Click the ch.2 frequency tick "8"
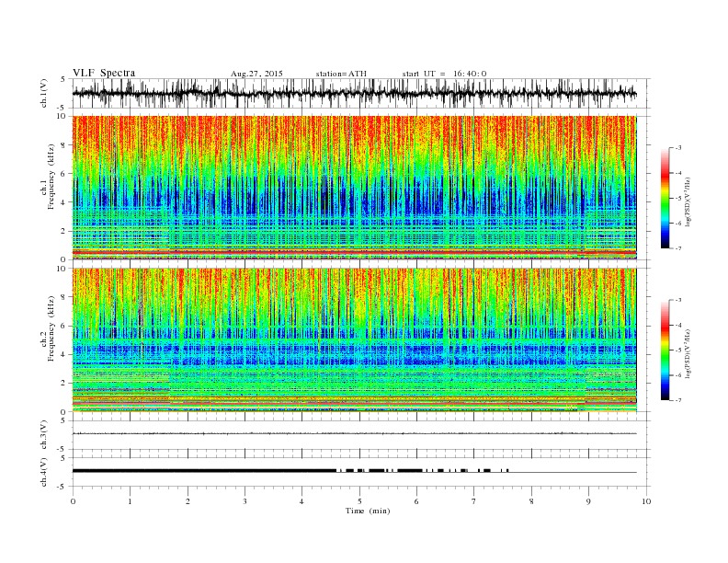 coord(64,297)
